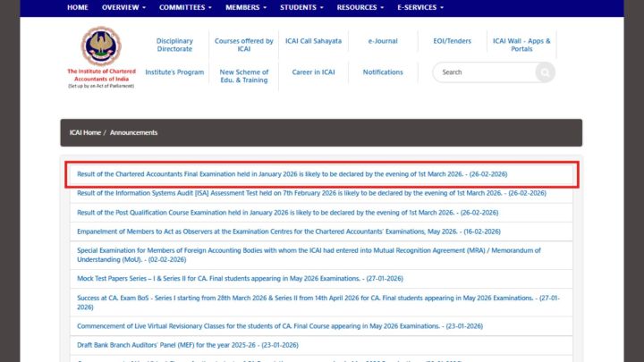Click Announcements breadcrumb

pyautogui.click(x=133, y=132)
